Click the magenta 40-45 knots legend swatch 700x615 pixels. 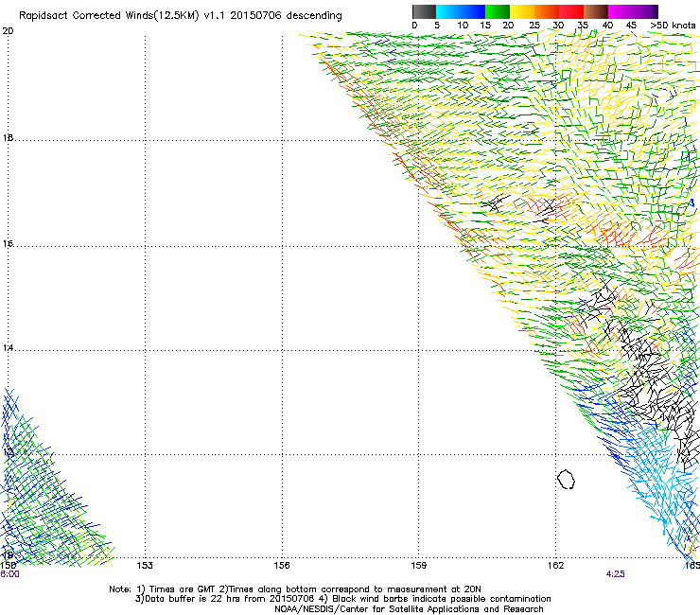point(621,11)
